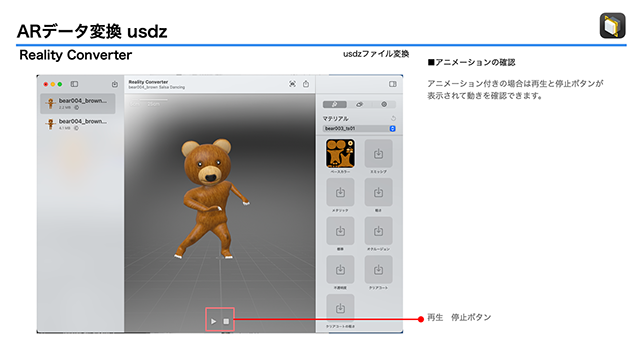Toggle the left sidebar visibility icon
Image resolution: width=640 pixels, height=360 pixels.
(74, 84)
